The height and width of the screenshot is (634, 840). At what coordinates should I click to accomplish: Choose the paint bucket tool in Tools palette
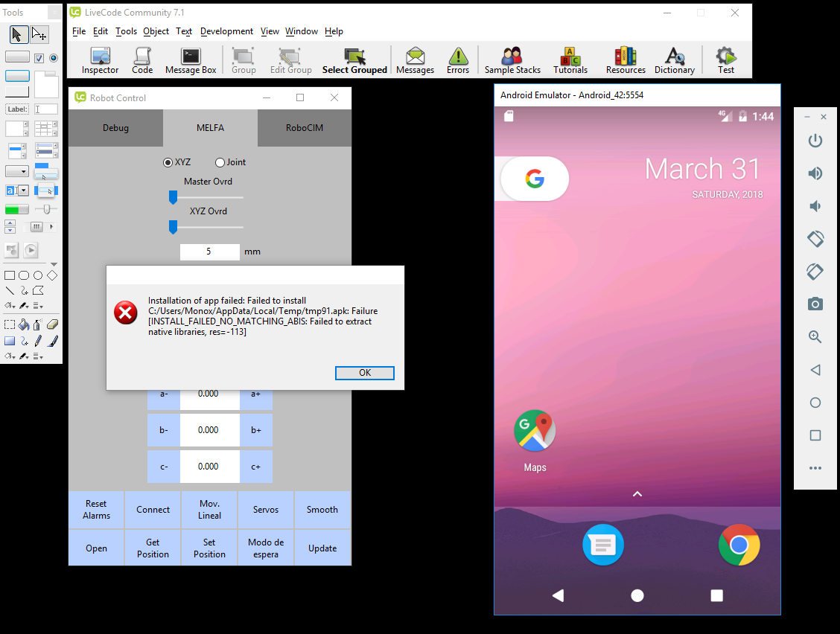point(24,324)
